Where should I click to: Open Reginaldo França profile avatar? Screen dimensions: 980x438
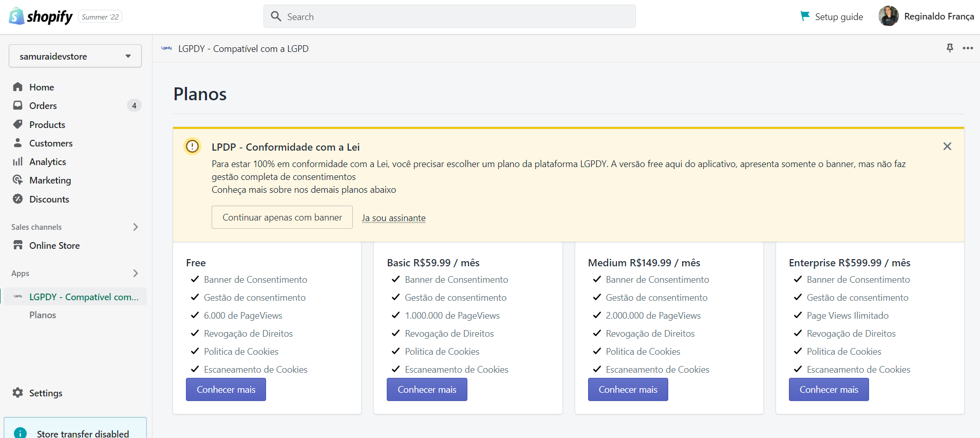pos(888,16)
